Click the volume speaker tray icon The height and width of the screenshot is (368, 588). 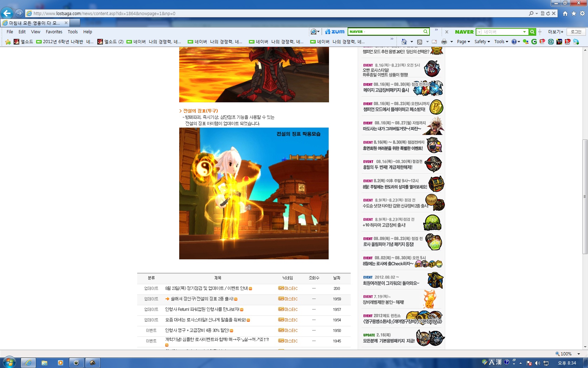tap(538, 363)
